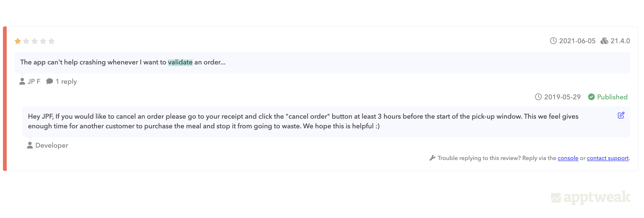Click the clock icon beside 2021-06-05
Viewport: 644px width, 218px height.
(x=553, y=41)
